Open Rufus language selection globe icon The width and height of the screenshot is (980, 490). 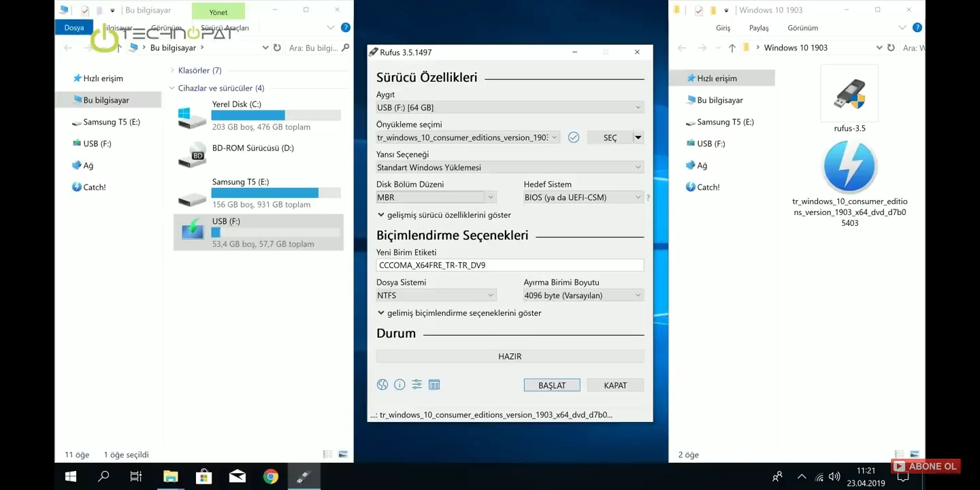tap(382, 385)
